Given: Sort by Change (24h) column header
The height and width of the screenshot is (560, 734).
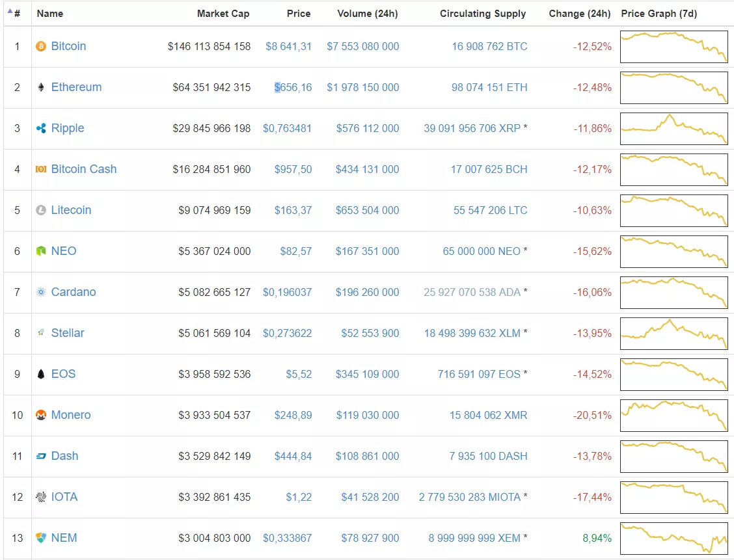Looking at the screenshot, I should pos(580,14).
